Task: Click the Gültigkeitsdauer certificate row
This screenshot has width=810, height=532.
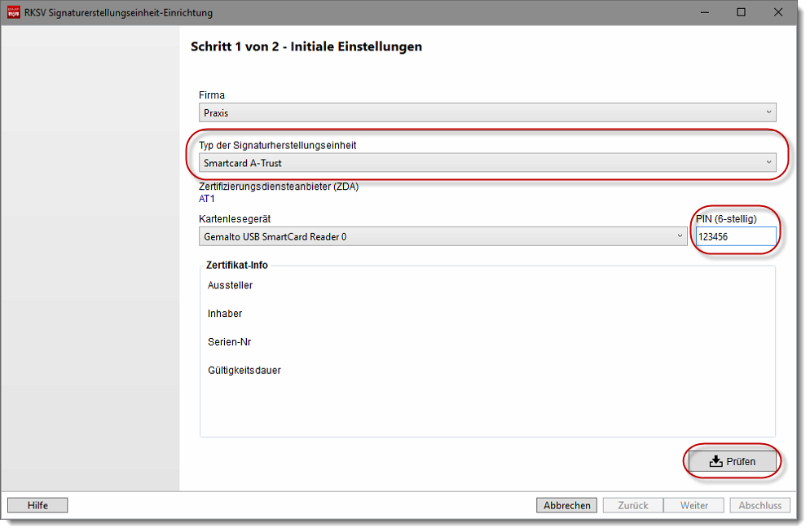Action: pos(244,371)
